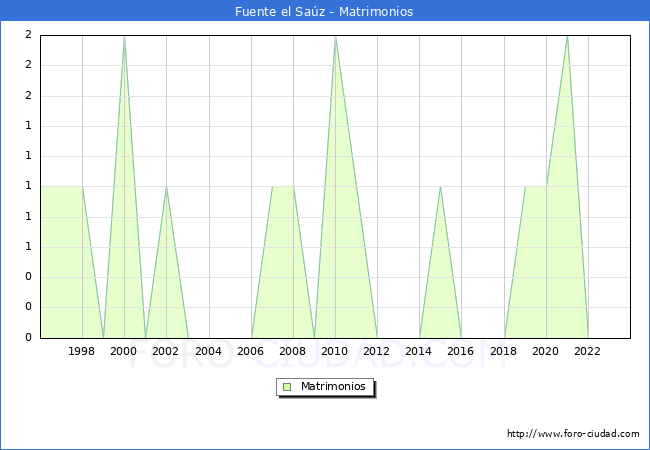Select the 2012 x-axis label
Viewport: 650px width, 450px height.
click(x=377, y=351)
